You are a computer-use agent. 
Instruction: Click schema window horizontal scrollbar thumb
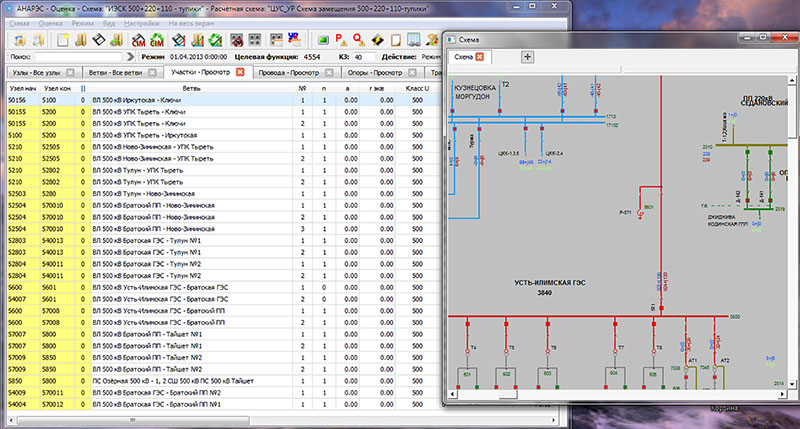pyautogui.click(x=508, y=394)
